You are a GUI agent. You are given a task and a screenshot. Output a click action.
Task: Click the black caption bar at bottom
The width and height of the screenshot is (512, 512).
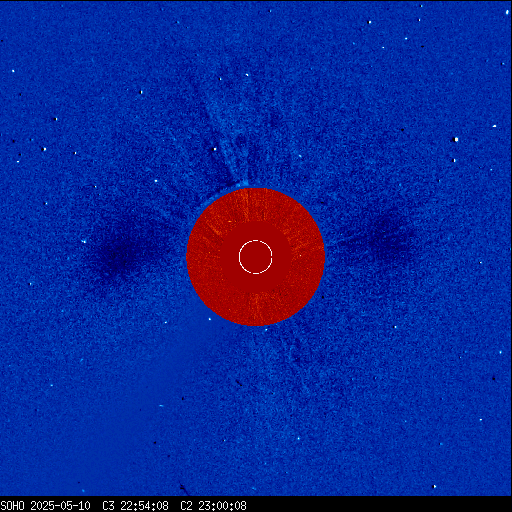256,504
